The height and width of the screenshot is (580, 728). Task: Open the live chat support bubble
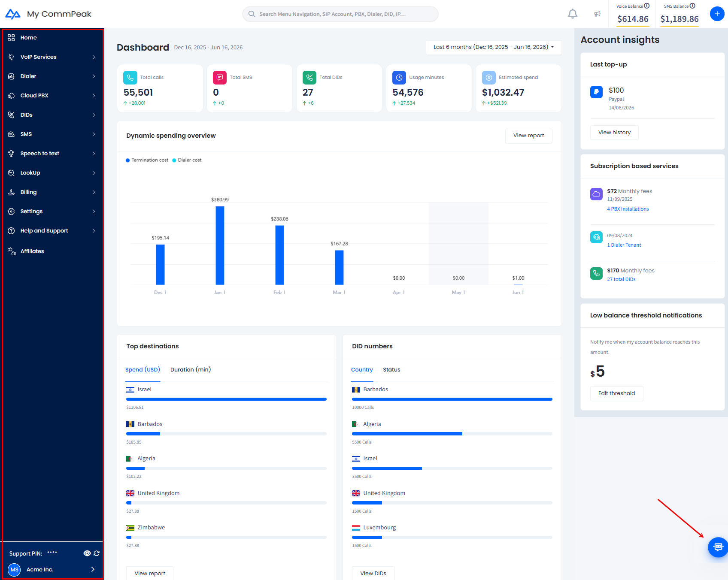[718, 547]
